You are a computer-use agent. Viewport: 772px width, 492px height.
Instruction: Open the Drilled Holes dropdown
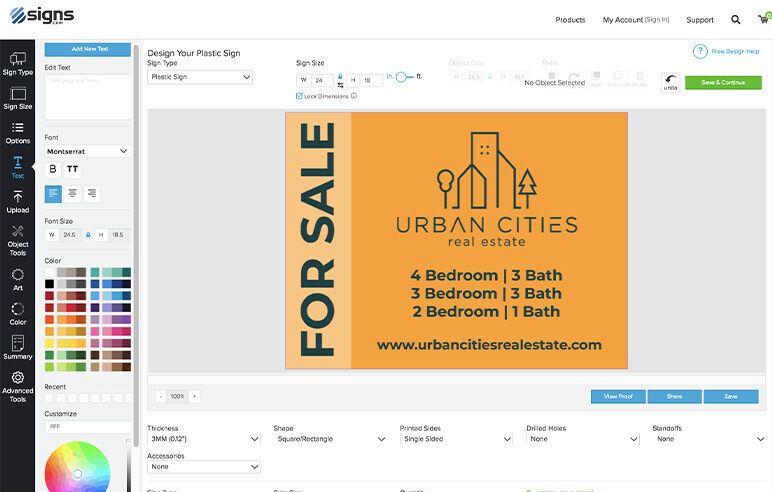pos(583,439)
